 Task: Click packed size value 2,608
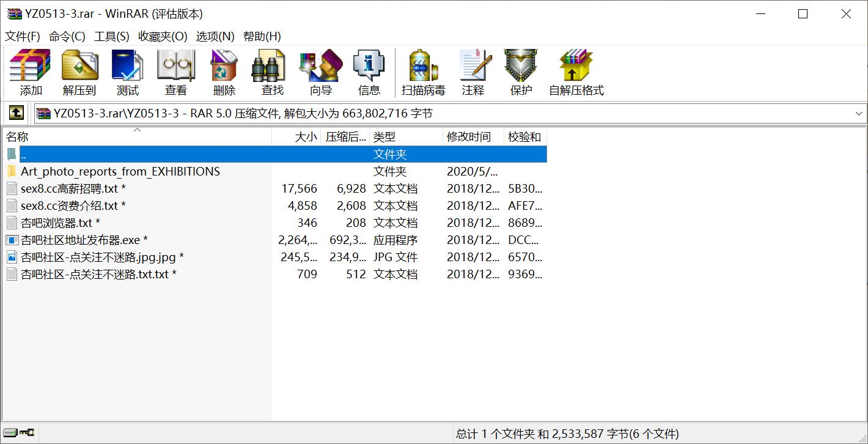pos(351,205)
